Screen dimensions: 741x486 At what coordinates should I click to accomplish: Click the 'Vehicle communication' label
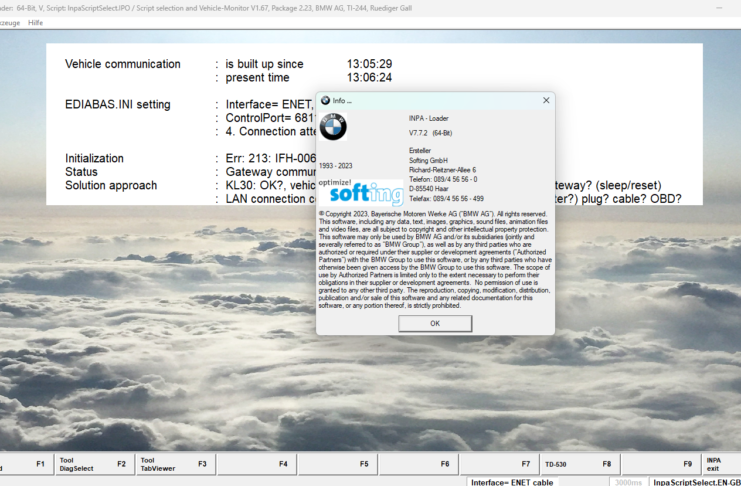click(x=122, y=64)
